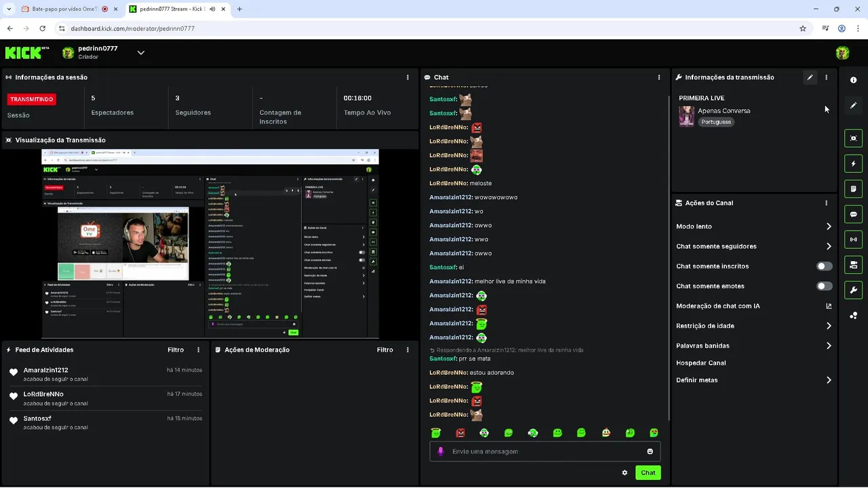
Task: Select LoRdBreNNo follower entry in activity feed
Action: point(106,399)
